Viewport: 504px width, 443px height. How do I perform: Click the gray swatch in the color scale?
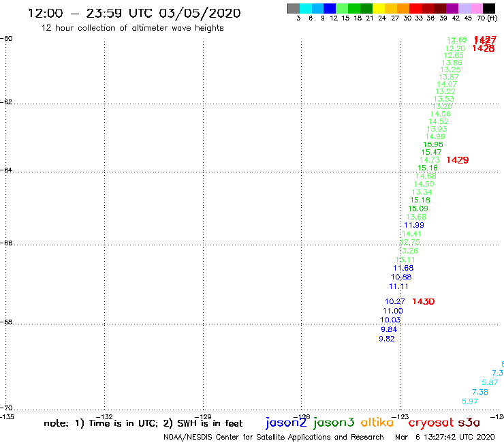pyautogui.click(x=294, y=8)
